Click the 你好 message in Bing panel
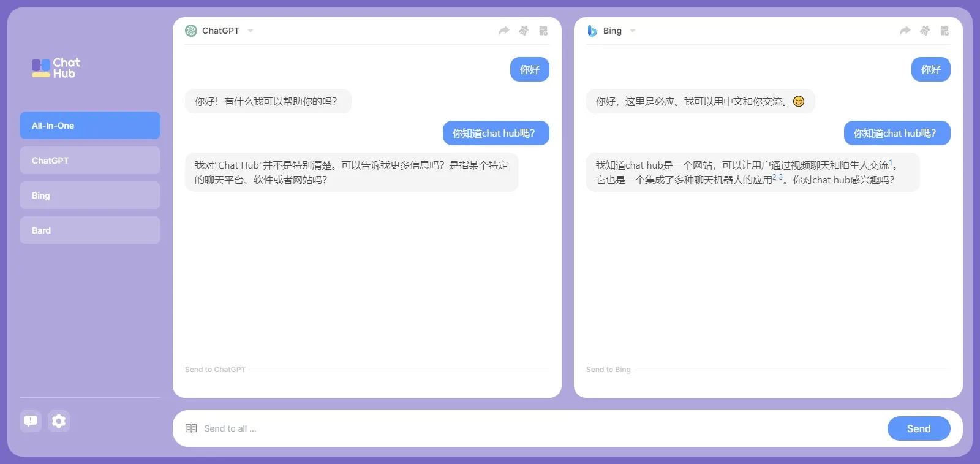 click(931, 69)
